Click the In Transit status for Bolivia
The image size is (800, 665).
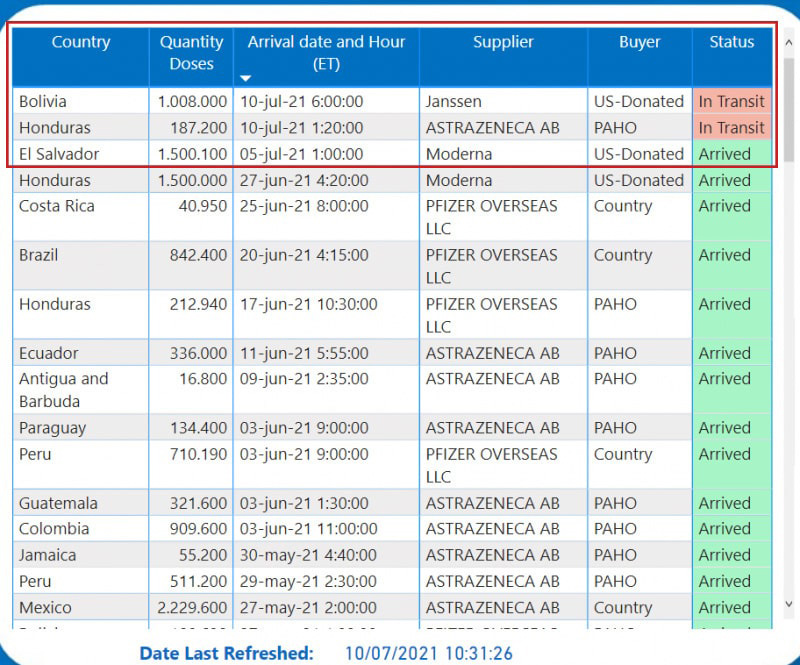[x=731, y=102]
